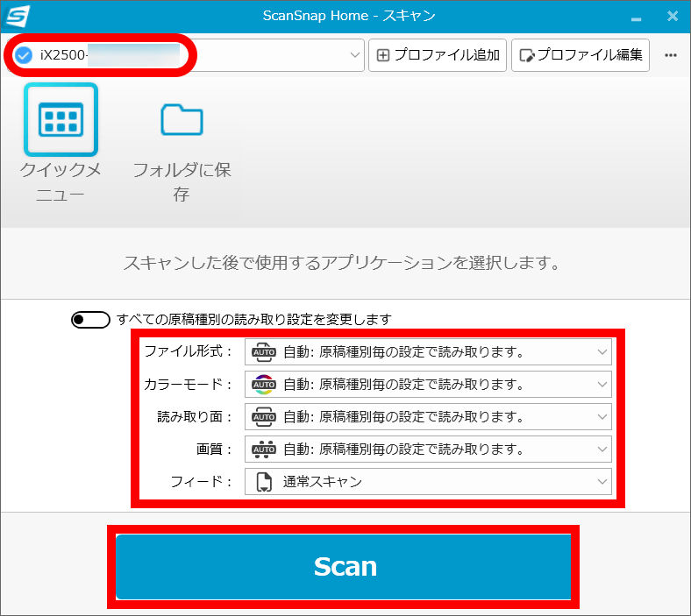
Task: Open the three-dot more options menu
Action: tap(670, 55)
